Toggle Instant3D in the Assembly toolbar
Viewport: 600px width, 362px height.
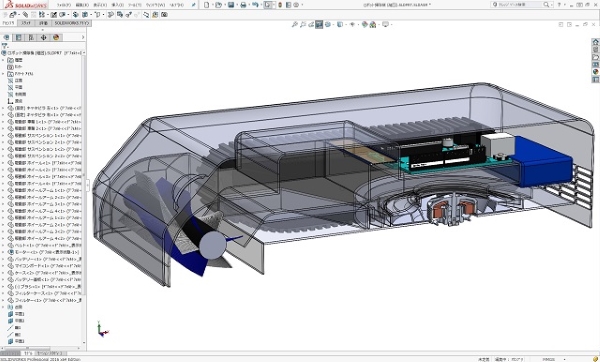pos(146,15)
